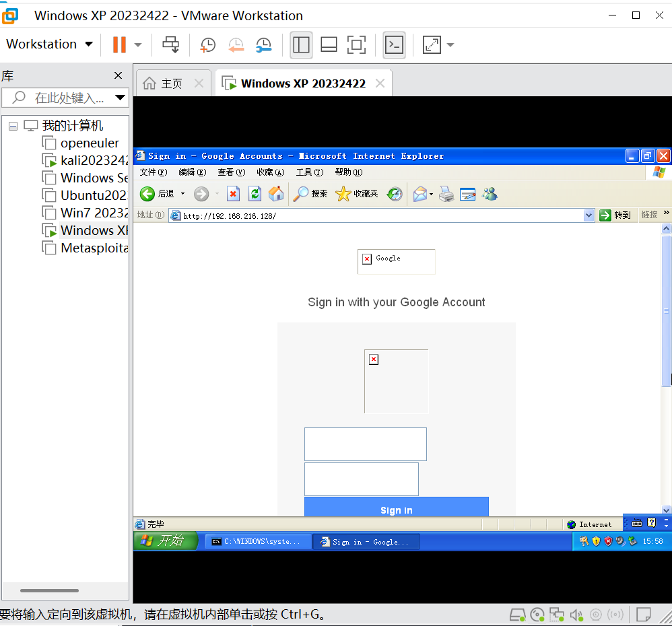Open the Windows XP 开始 start button
Viewport: 672px width, 626px height.
(x=166, y=541)
